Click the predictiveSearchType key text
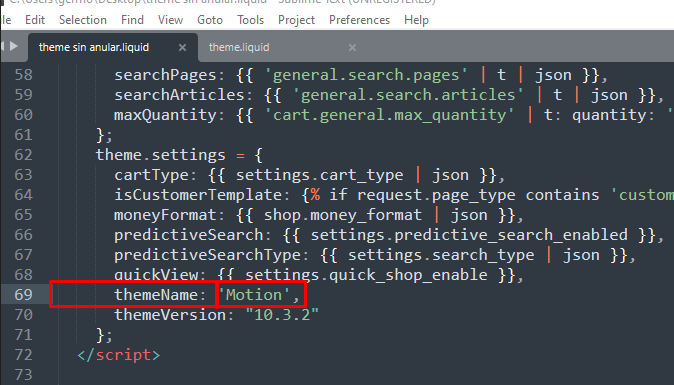Screen dimensions: 674x385 point(207,255)
